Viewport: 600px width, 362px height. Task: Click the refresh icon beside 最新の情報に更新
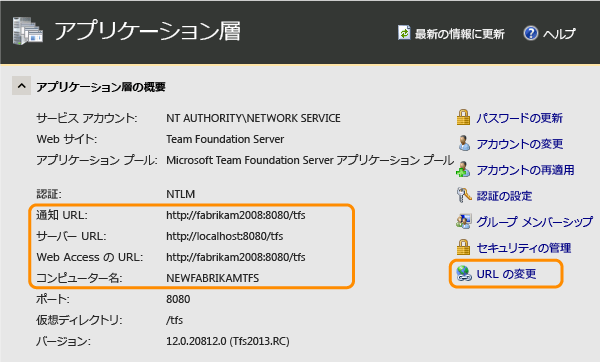(404, 33)
